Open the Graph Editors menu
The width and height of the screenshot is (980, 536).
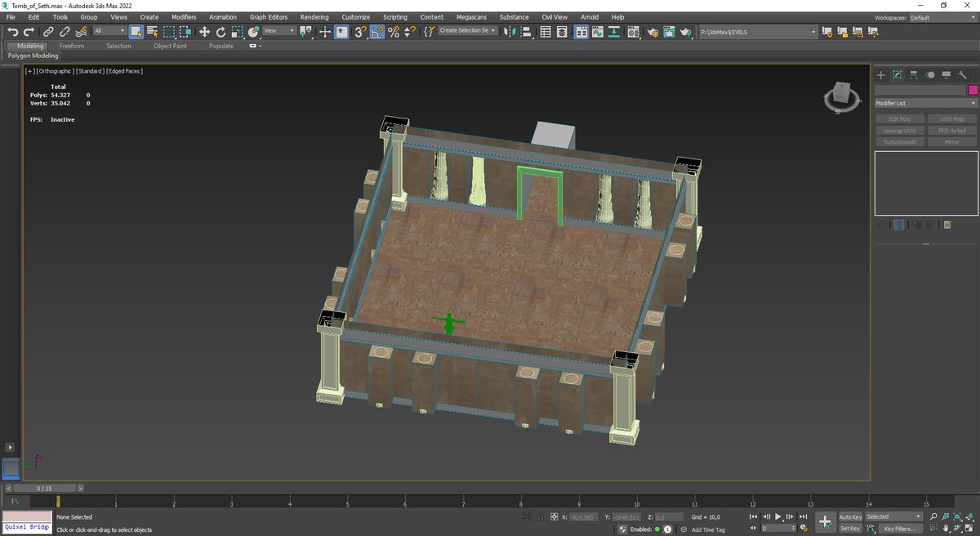pos(268,17)
